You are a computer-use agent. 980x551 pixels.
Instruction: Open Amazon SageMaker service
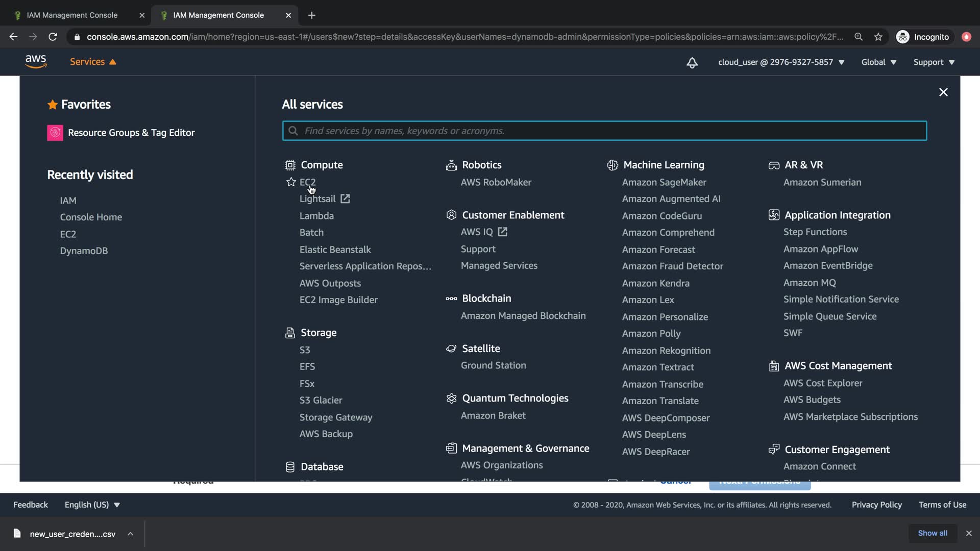[664, 182]
